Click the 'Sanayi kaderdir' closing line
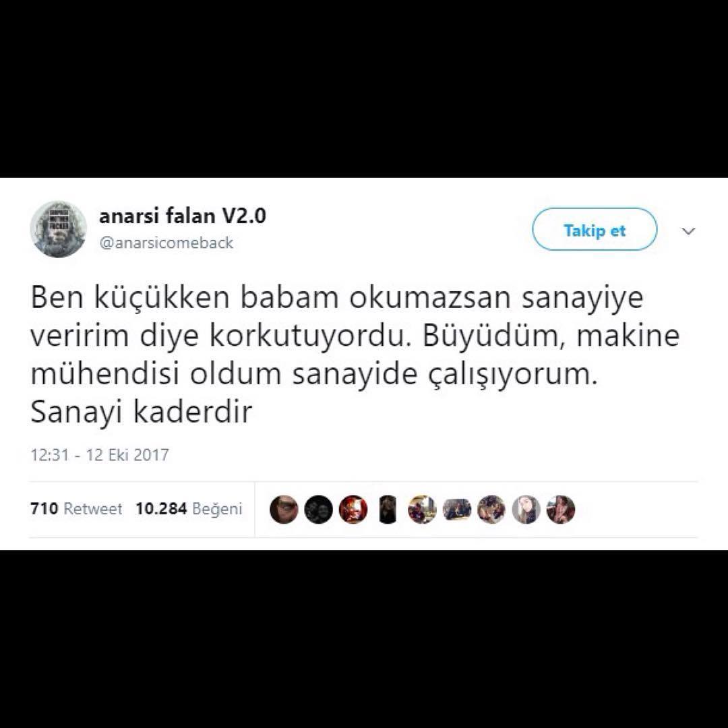The height and width of the screenshot is (728, 728). 141,412
